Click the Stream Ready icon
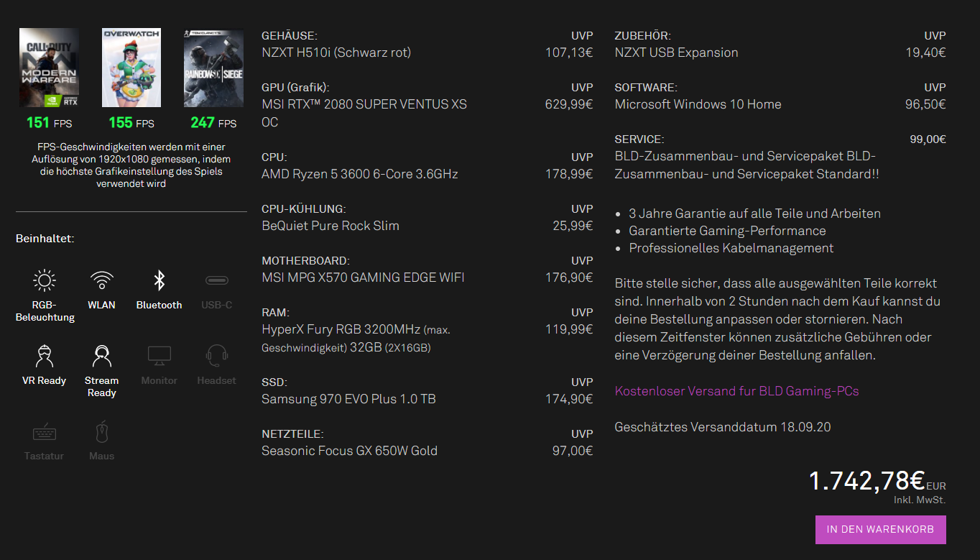980x560 pixels. pos(101,356)
